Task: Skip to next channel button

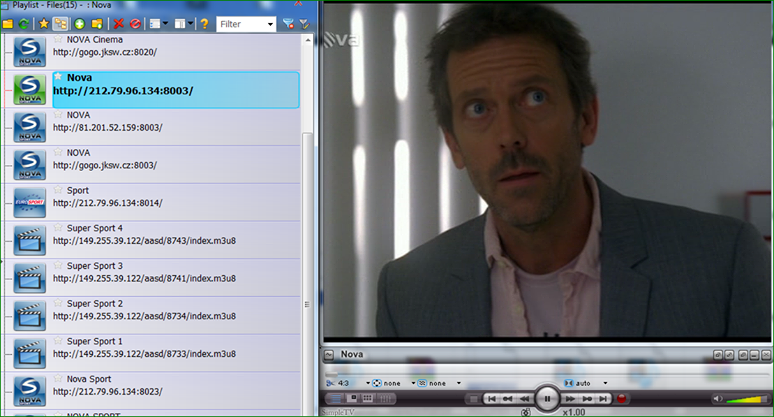Action: tap(603, 399)
